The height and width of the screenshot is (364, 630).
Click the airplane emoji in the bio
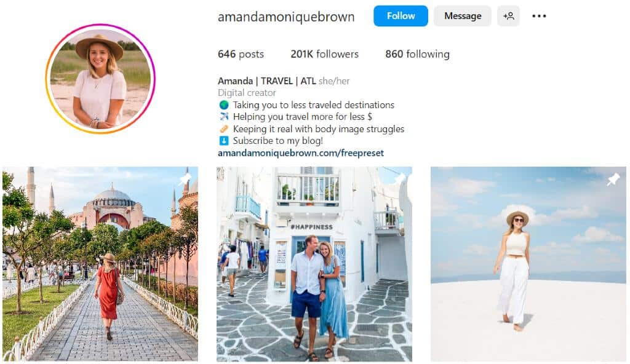(x=224, y=116)
